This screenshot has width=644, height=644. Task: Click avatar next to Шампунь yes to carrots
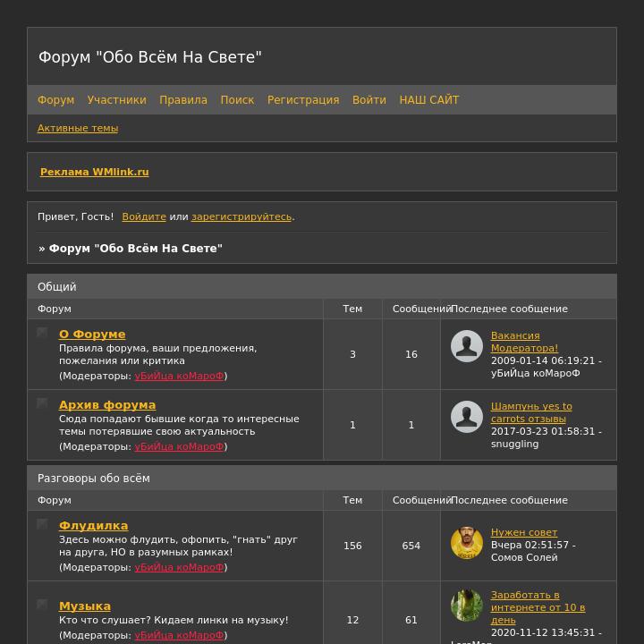tap(467, 417)
